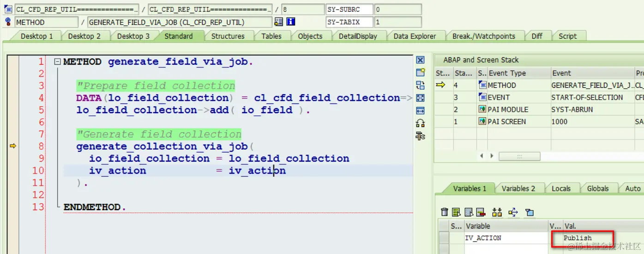
Task: Click the PAI SCREEN row icon in stack
Action: [482, 121]
